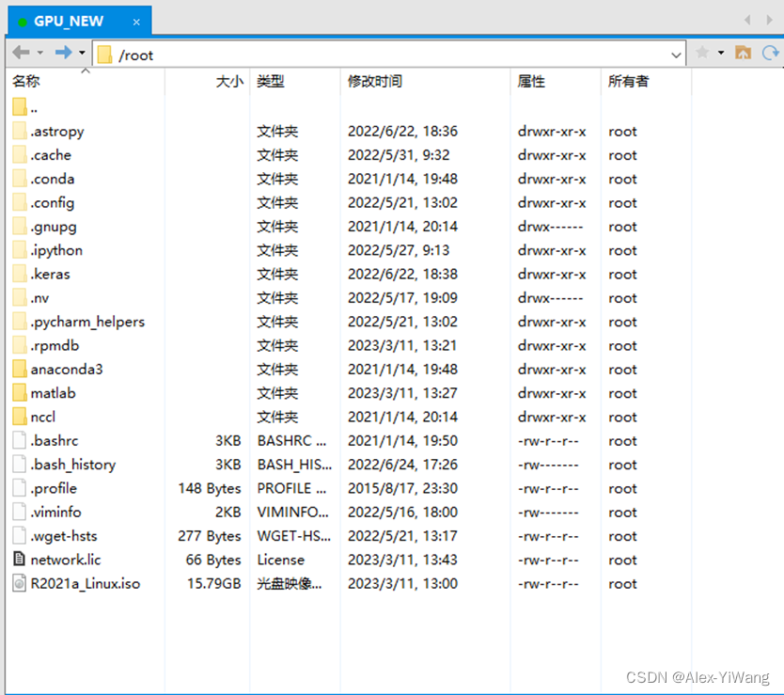Click the anaconda3 folder name

(x=67, y=370)
